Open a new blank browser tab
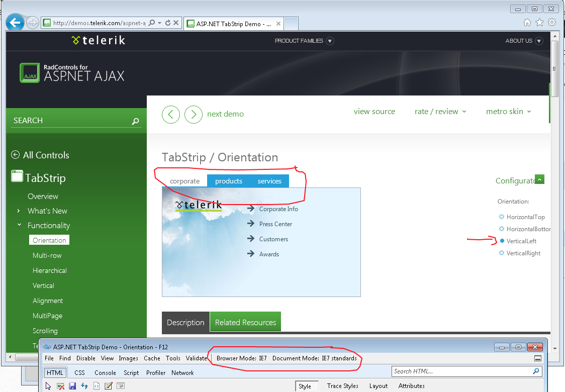This screenshot has height=392, width=565. click(291, 24)
